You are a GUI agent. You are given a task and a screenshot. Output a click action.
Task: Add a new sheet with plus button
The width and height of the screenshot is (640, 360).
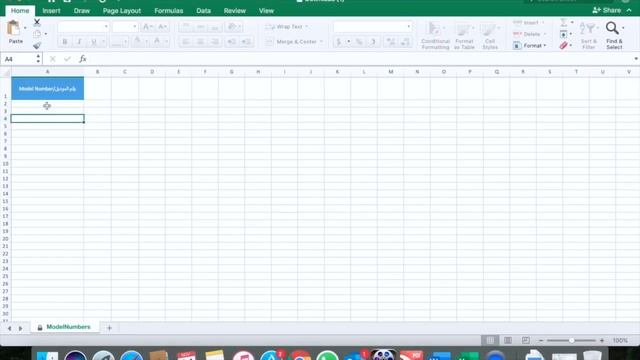109,328
